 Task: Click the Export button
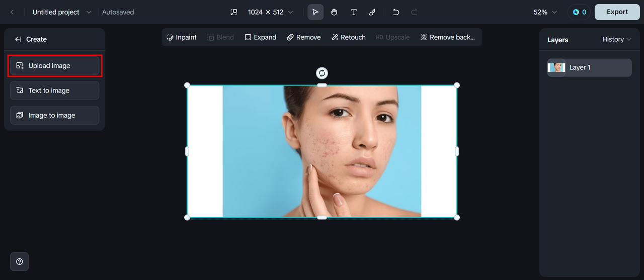(x=617, y=12)
